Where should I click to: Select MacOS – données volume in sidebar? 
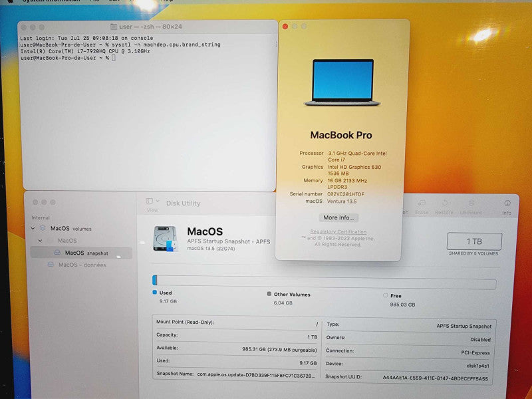(81, 265)
